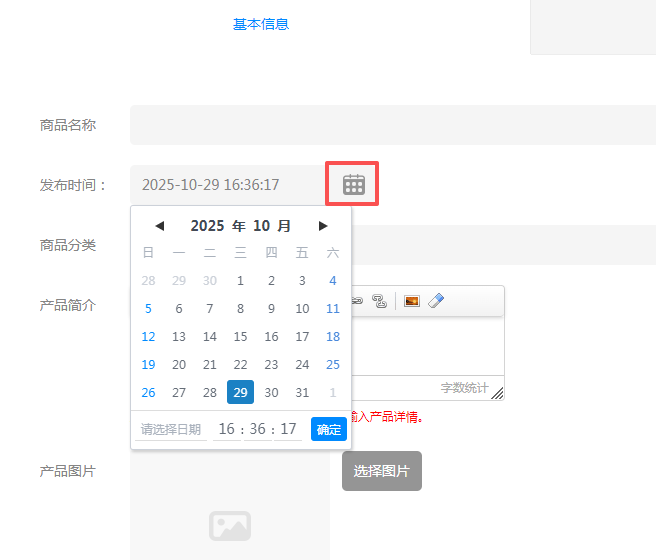Click the editor resize handle corner
Viewport: 656px width, 560px height.
point(497,393)
